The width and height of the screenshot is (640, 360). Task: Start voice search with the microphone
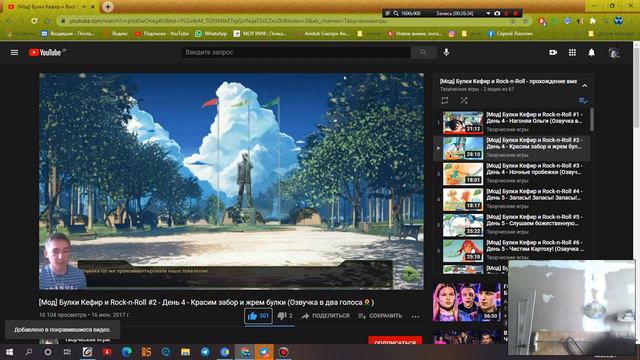(x=447, y=52)
